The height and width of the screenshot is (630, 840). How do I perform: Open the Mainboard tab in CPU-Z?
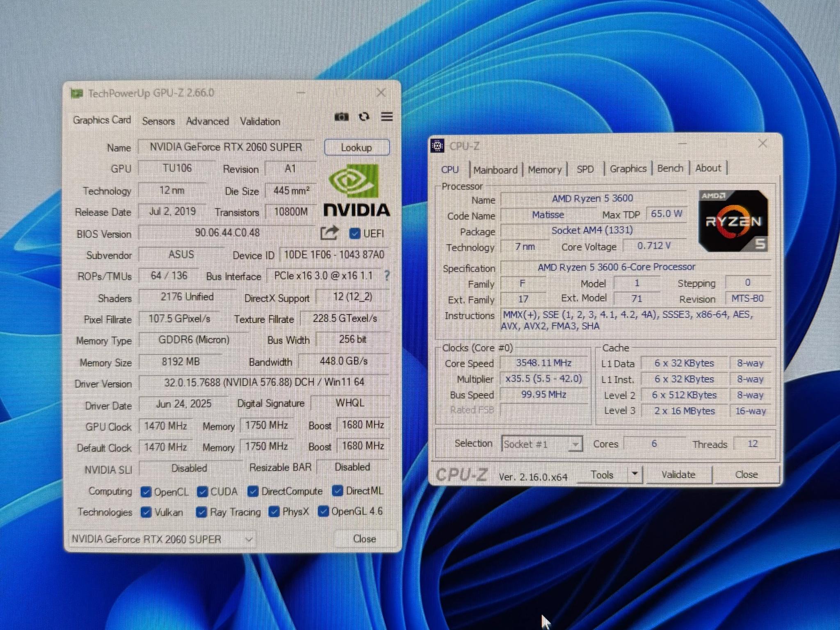(x=495, y=170)
